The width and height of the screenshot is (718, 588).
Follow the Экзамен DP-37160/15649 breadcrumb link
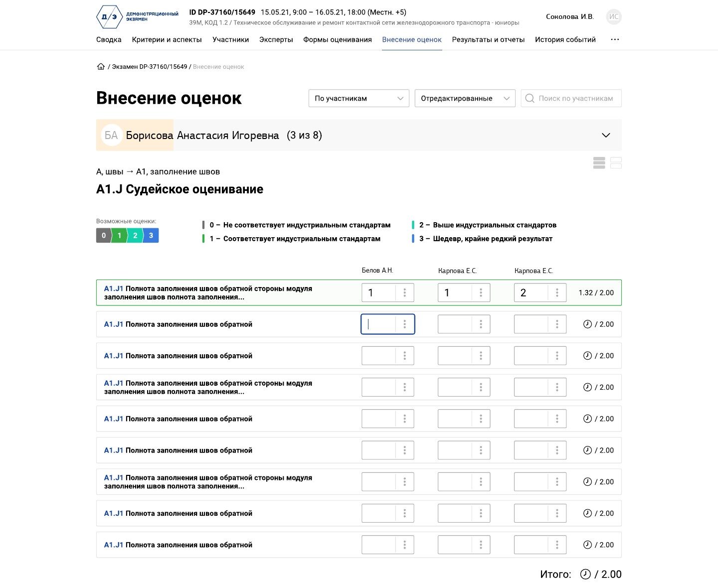[150, 67]
